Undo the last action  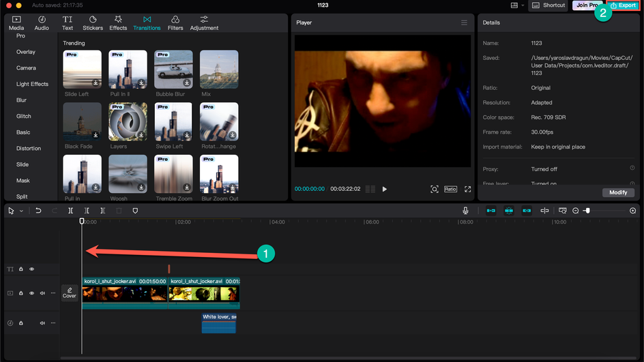(x=38, y=211)
